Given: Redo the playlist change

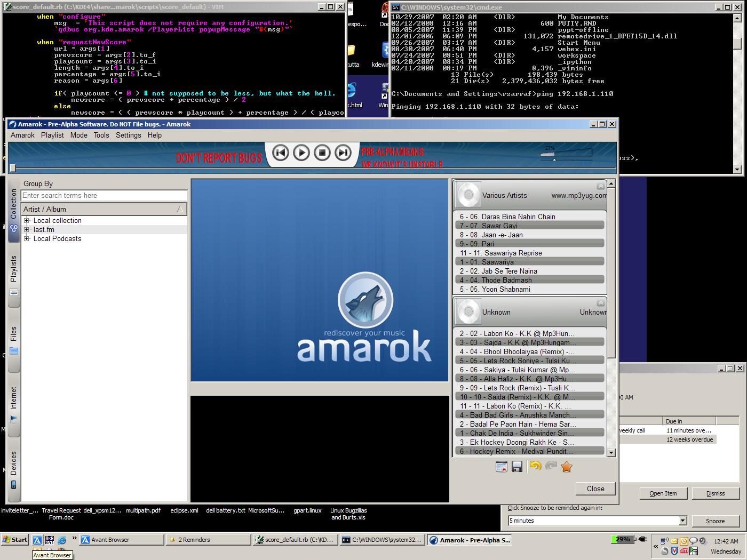Looking at the screenshot, I should (551, 466).
